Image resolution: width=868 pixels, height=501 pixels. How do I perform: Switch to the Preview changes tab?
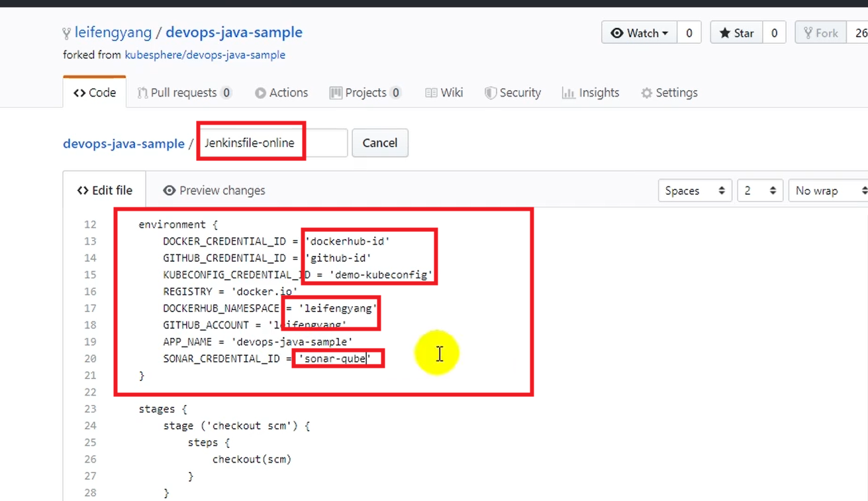coord(214,190)
